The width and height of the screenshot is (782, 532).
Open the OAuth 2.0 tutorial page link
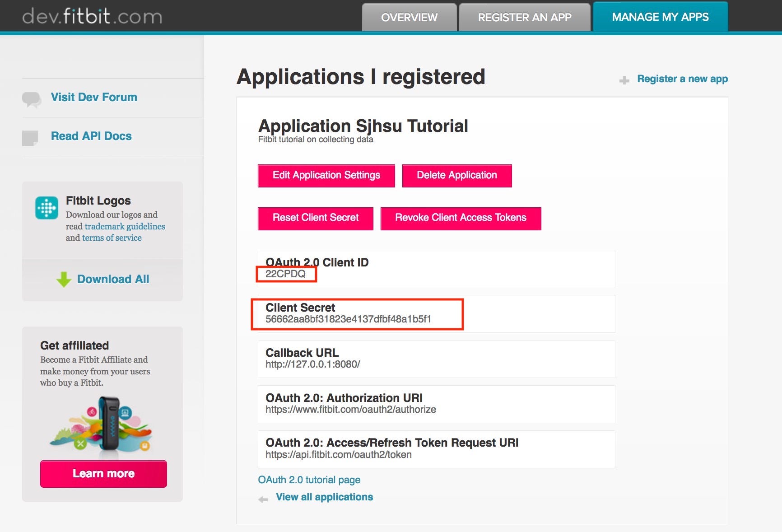309,480
